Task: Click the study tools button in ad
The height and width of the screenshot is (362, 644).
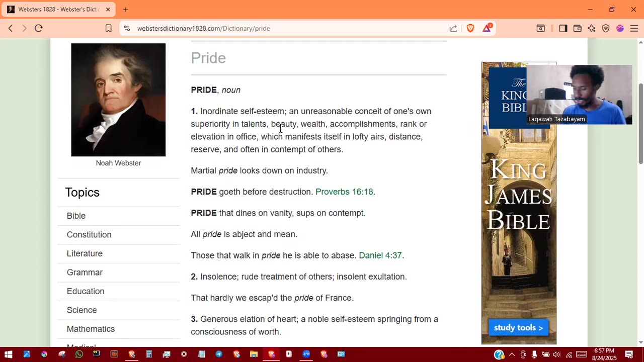Action: 518,328
